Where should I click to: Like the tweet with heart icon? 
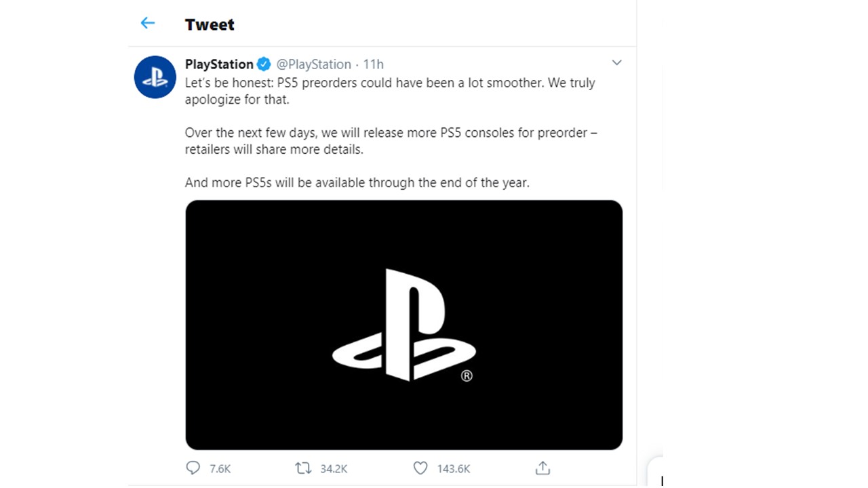[x=420, y=468]
